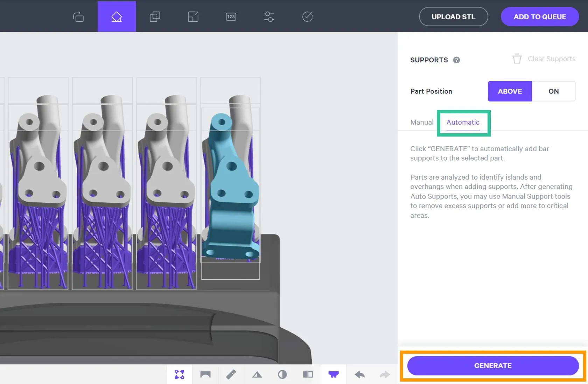Switch to the Automatic supports tab
This screenshot has width=588, height=384.
pyautogui.click(x=463, y=122)
